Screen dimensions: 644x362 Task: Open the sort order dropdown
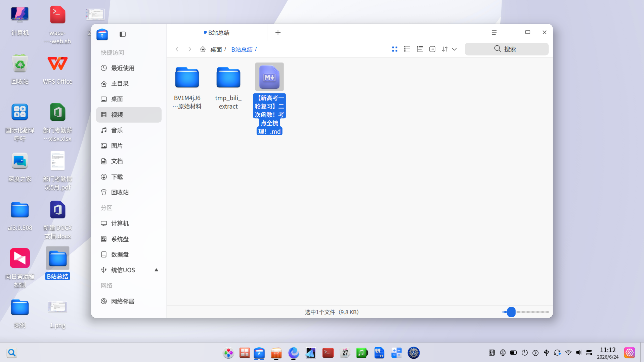(445, 49)
